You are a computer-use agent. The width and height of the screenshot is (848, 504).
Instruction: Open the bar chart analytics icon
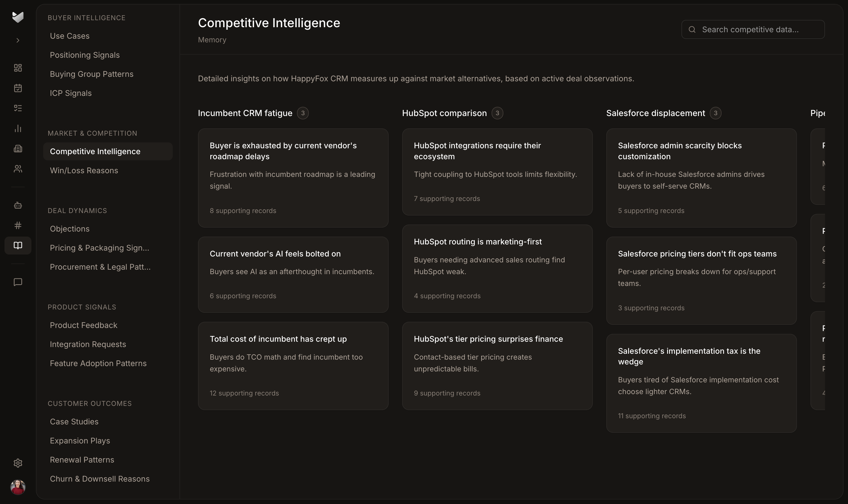[18, 128]
